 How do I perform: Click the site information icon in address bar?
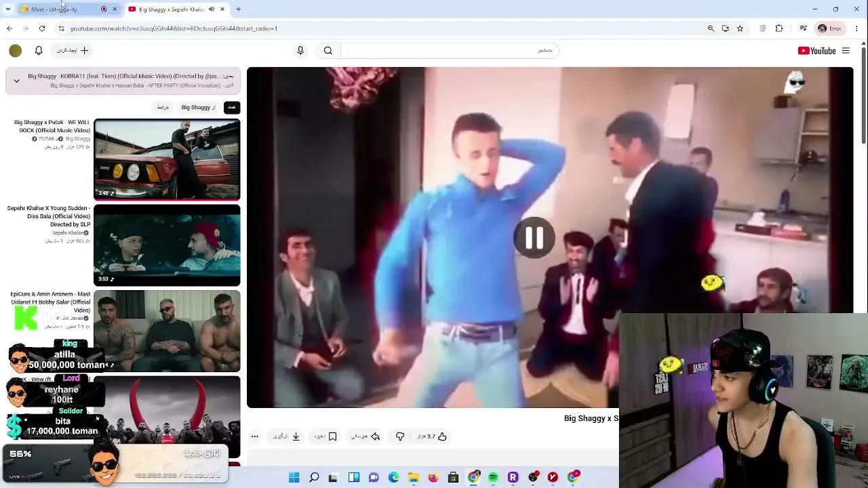click(x=61, y=28)
